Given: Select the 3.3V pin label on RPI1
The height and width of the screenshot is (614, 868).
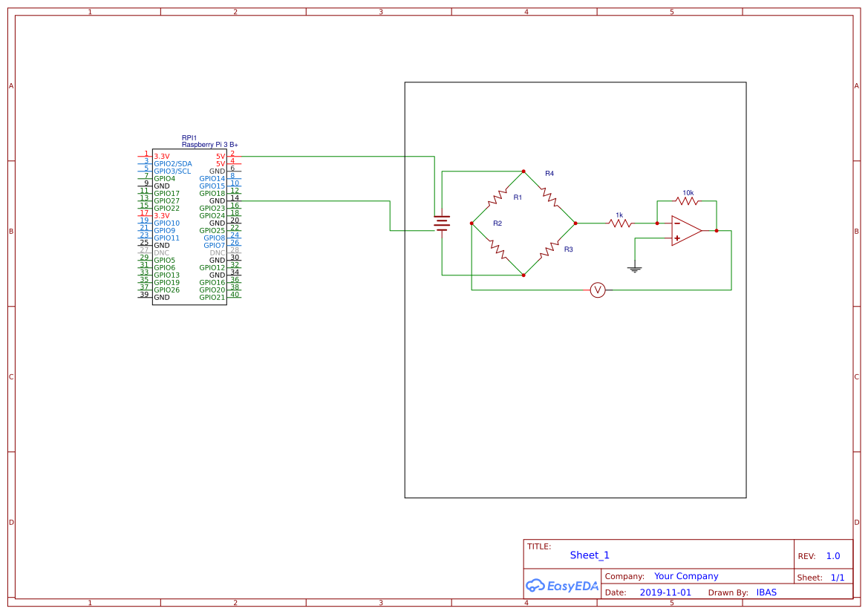Looking at the screenshot, I should point(160,156).
